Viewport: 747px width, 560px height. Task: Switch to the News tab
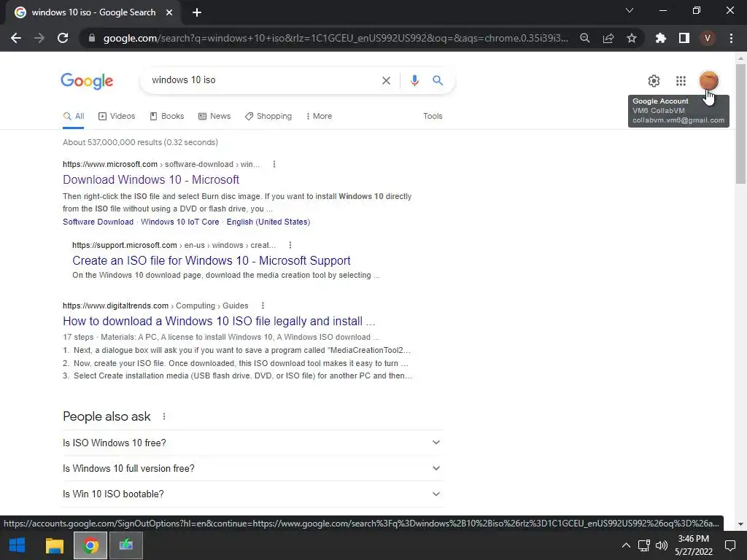pos(214,116)
